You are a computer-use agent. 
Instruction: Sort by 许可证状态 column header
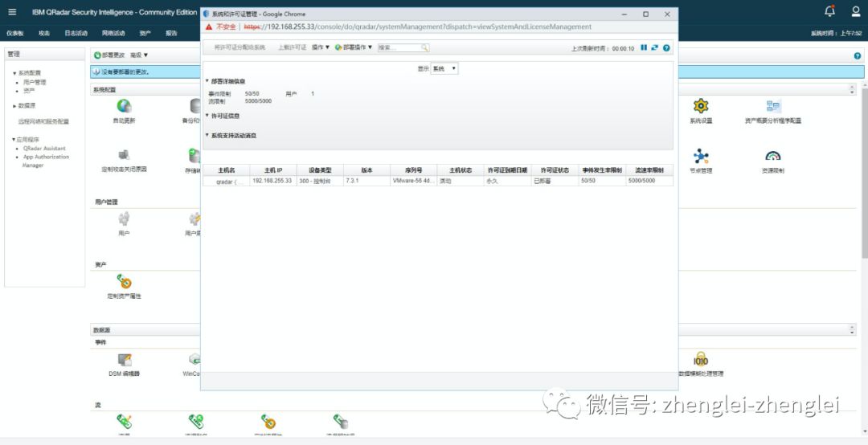555,170
